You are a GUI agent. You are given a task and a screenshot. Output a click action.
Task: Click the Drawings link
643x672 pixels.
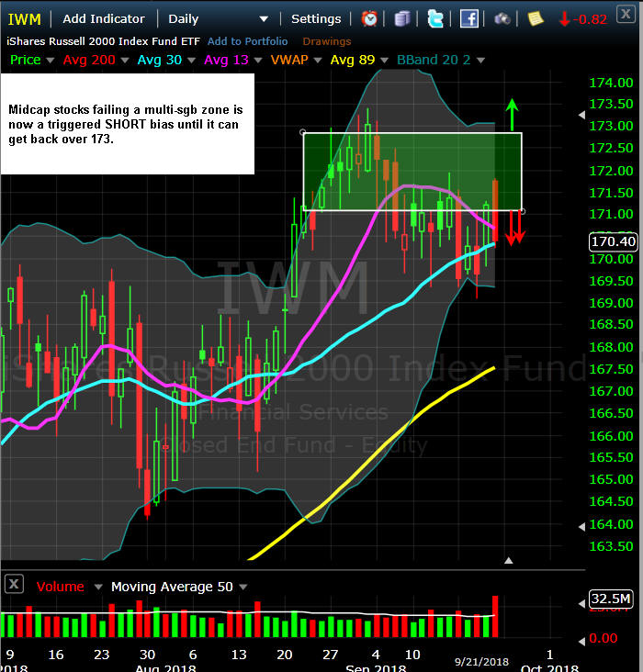(x=327, y=41)
